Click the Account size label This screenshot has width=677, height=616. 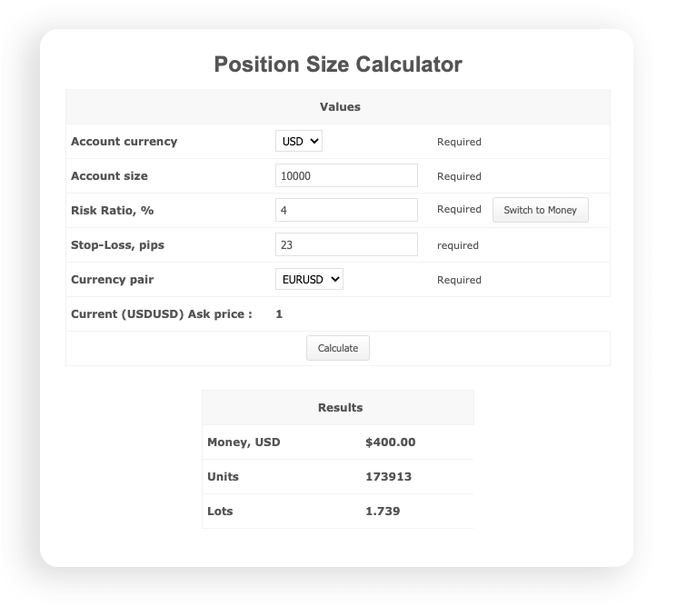(109, 176)
